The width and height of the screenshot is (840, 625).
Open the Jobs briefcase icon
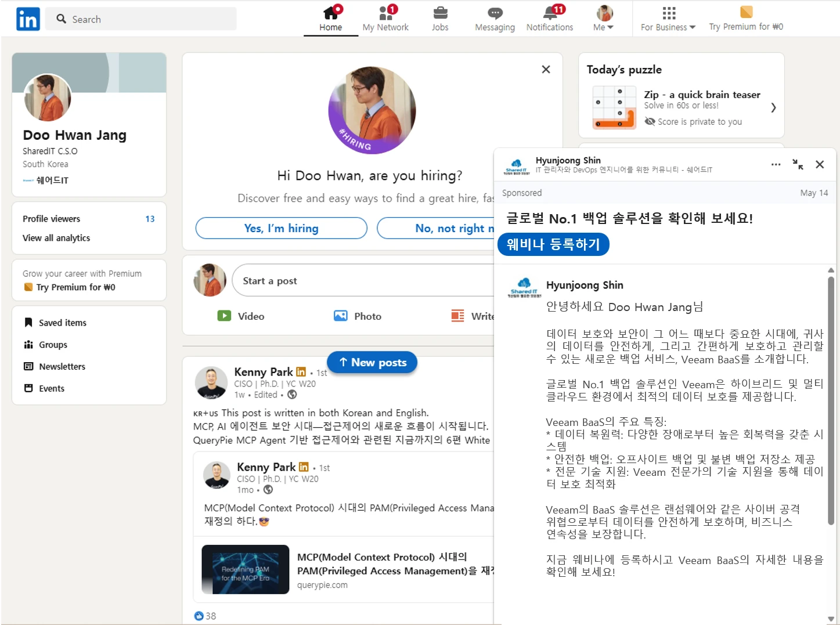440,13
